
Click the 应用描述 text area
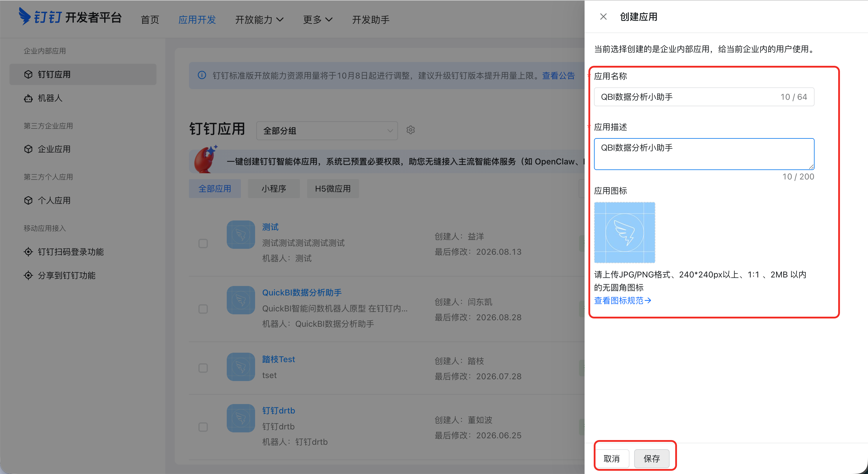[x=704, y=154]
